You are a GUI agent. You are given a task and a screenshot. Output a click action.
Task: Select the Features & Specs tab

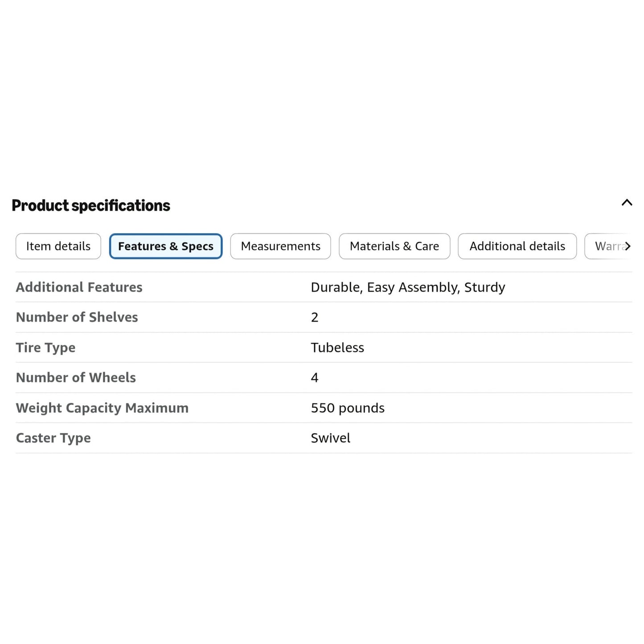coord(166,246)
